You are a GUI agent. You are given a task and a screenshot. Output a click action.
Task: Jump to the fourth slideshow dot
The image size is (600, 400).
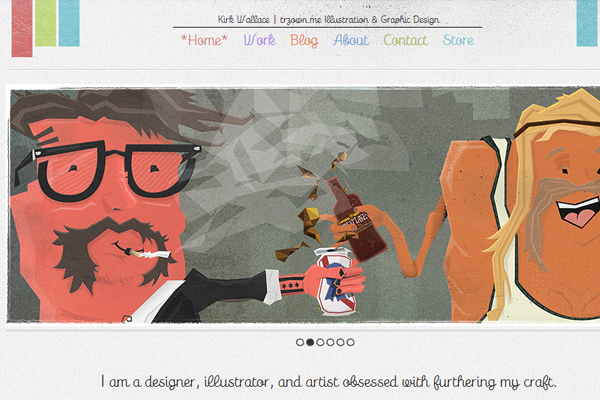[x=330, y=342]
